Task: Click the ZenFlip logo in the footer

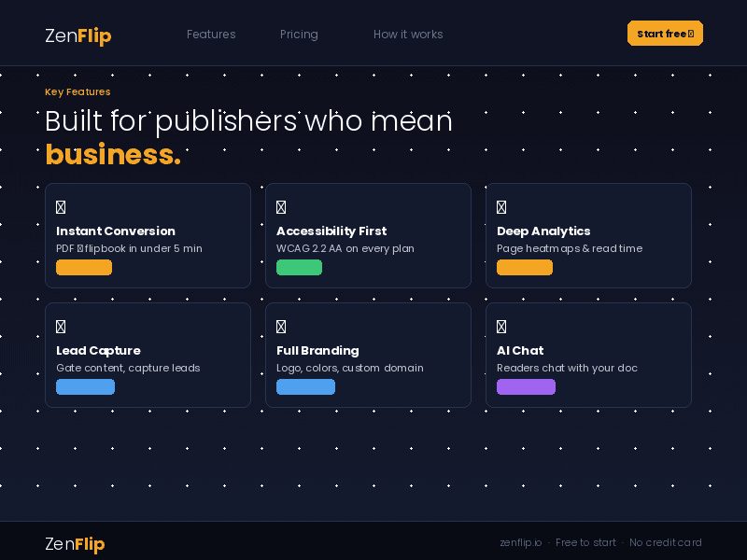Action: pyautogui.click(x=75, y=544)
